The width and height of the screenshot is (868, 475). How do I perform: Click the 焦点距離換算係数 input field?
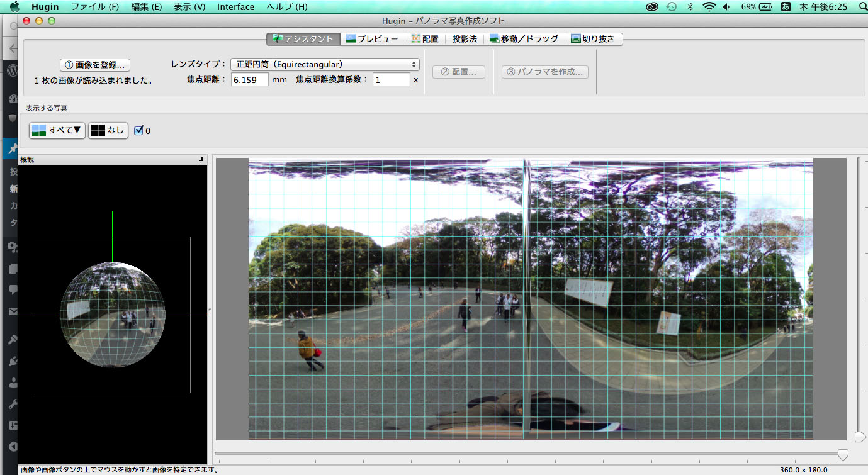pos(391,80)
